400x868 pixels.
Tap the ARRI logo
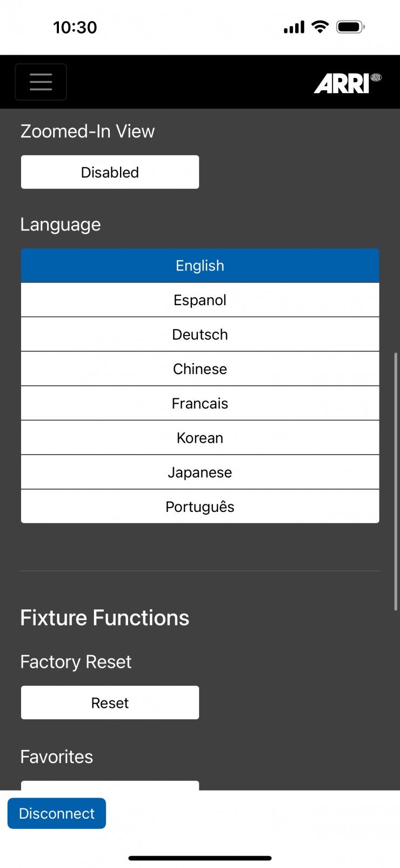point(347,84)
